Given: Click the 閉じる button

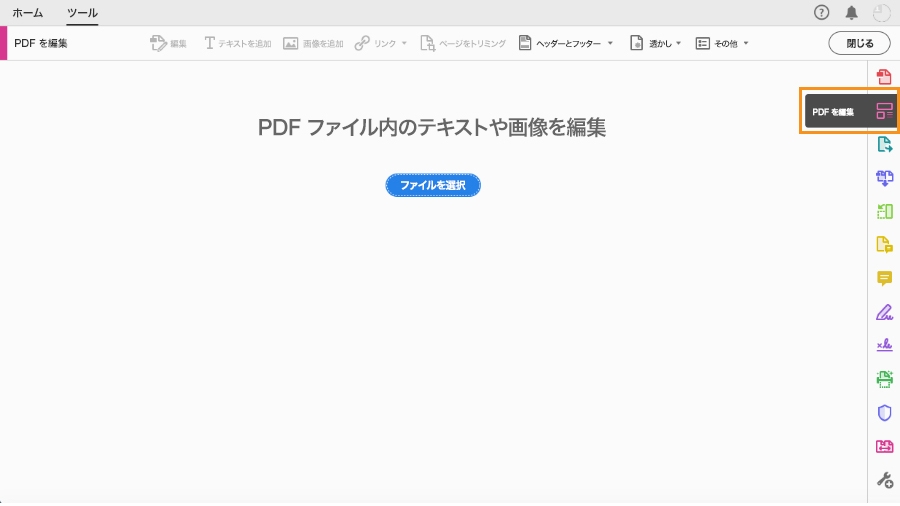Looking at the screenshot, I should pos(859,43).
